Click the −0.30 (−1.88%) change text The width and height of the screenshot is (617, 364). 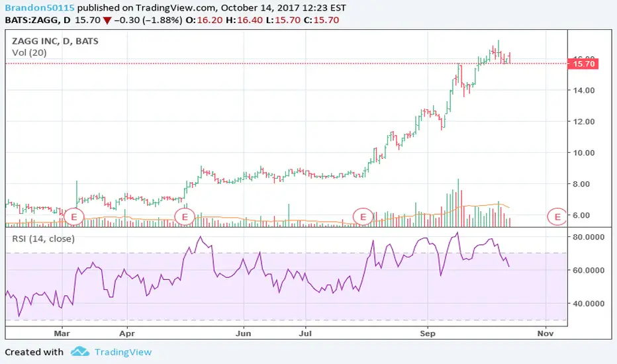[148, 20]
